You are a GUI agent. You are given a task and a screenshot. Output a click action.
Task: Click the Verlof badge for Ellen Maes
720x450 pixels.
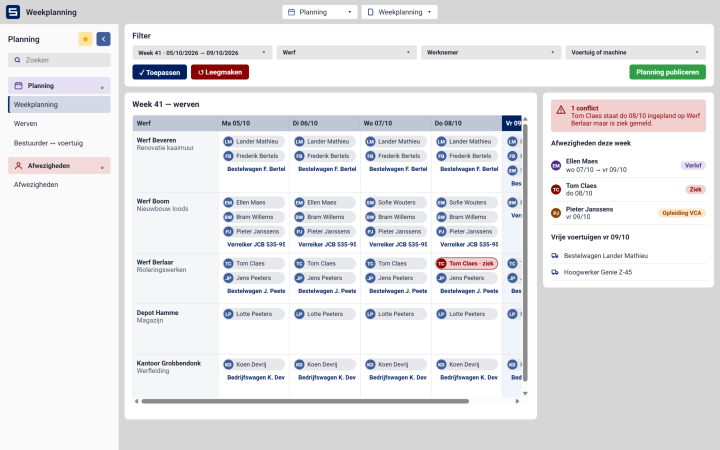tap(693, 165)
